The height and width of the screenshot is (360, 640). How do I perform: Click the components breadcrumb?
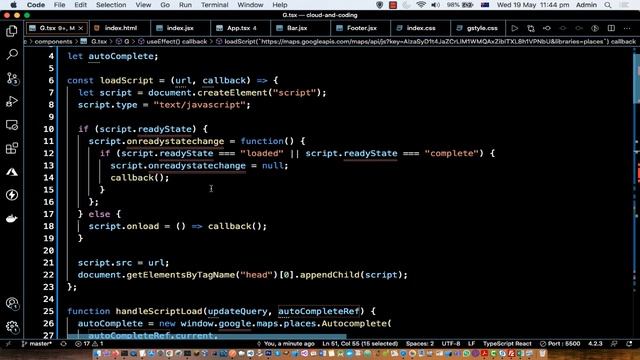click(53, 42)
